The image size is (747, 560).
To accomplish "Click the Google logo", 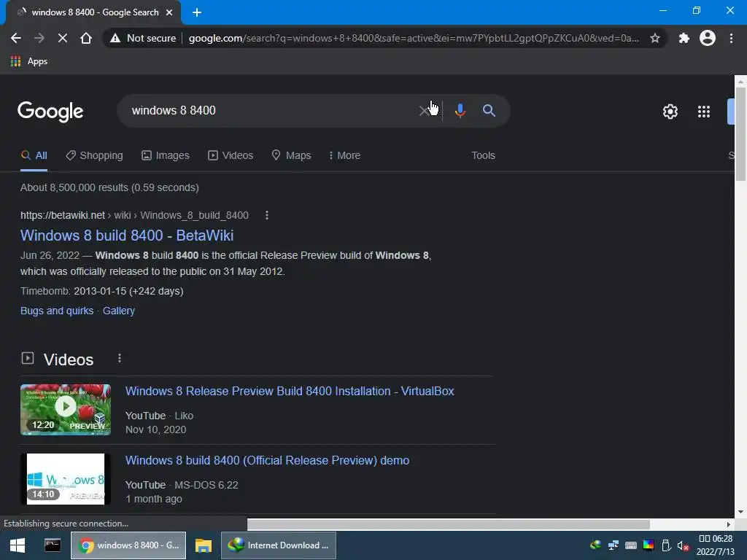I will coord(50,112).
